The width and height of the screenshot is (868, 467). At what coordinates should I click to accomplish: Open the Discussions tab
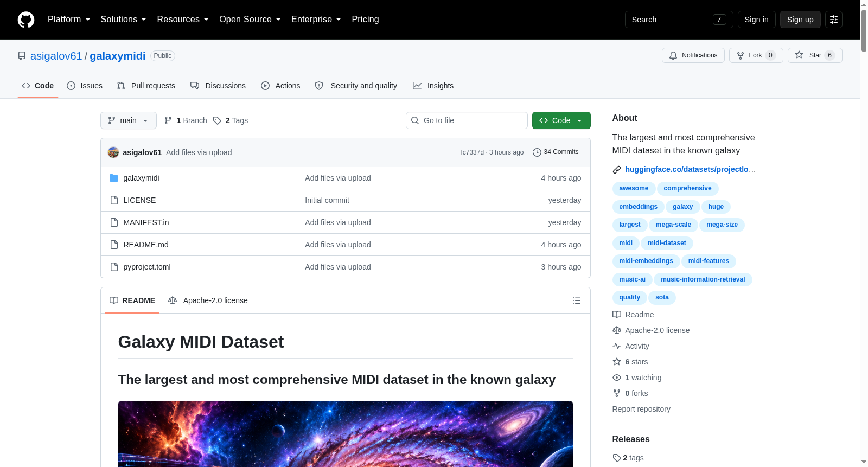218,86
